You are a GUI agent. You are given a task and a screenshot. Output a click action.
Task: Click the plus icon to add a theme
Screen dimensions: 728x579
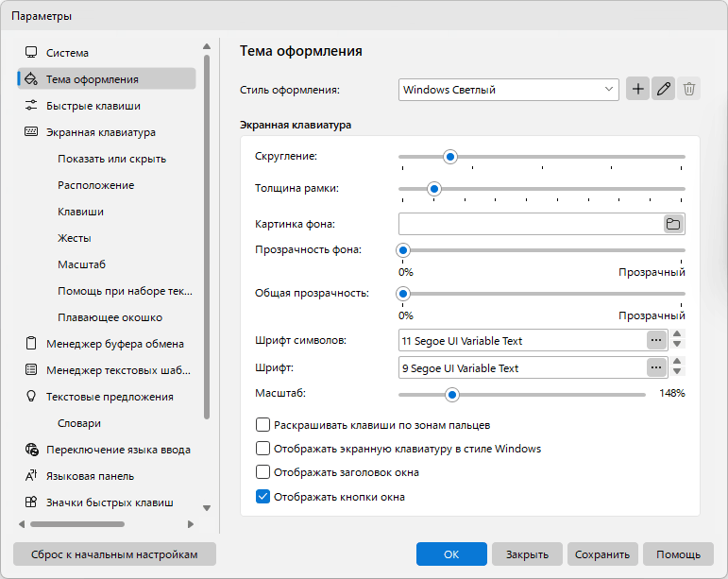click(x=637, y=89)
